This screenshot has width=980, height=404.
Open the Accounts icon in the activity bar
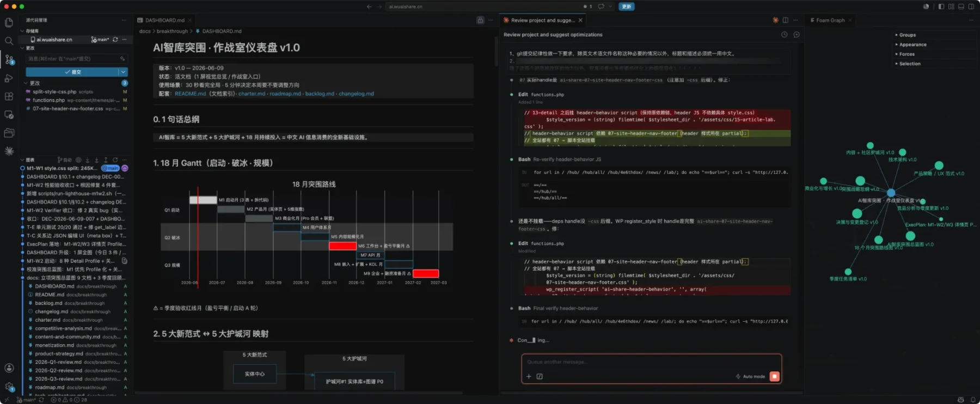coord(9,368)
